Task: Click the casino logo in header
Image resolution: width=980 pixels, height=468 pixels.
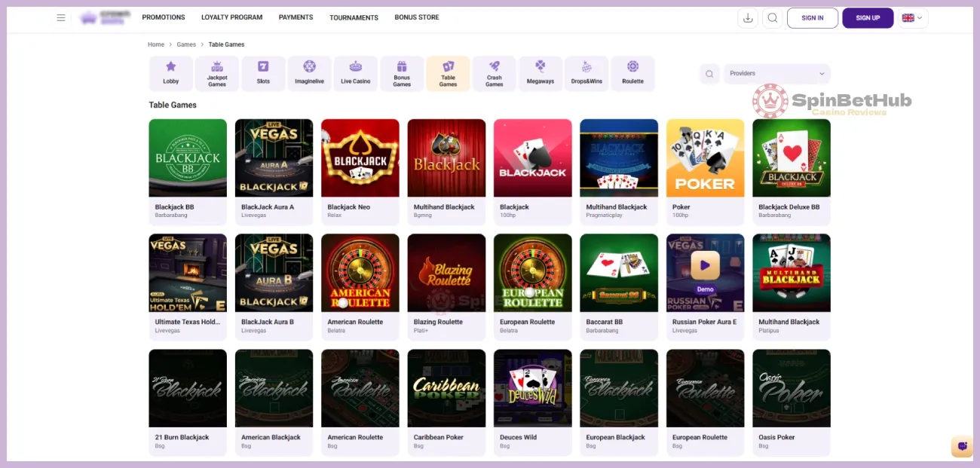Action: 106,17
